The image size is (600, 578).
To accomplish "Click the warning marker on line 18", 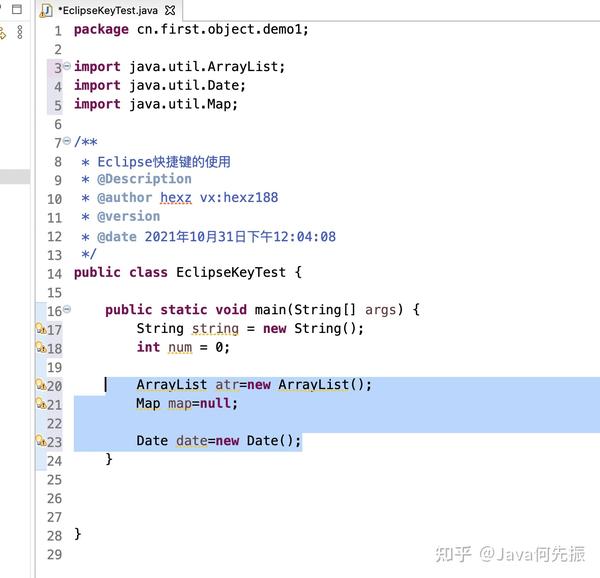I will coord(41,347).
